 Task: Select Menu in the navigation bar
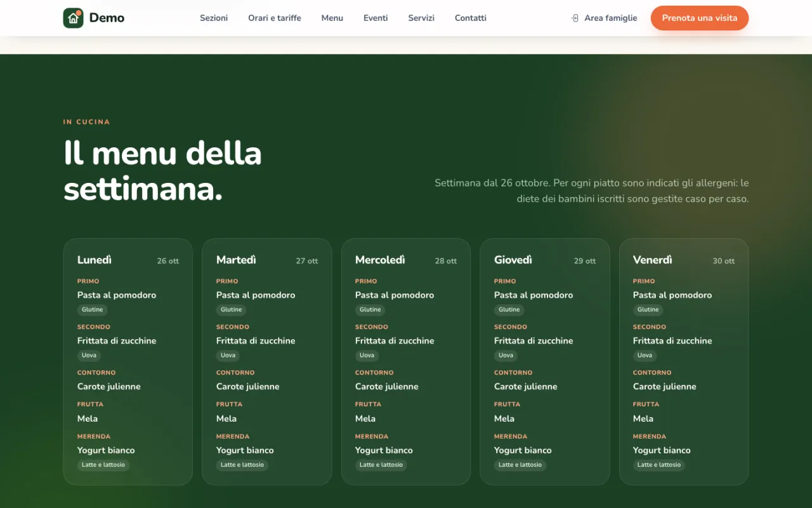click(x=332, y=18)
